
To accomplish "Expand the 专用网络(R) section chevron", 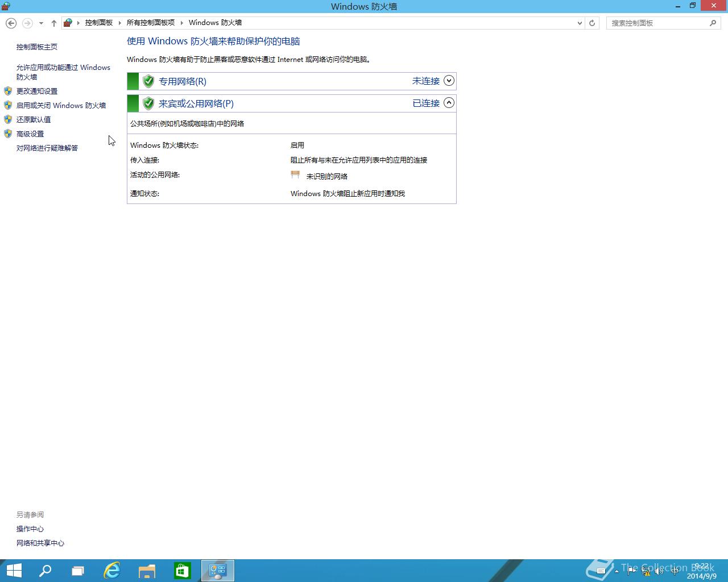I will [x=449, y=81].
